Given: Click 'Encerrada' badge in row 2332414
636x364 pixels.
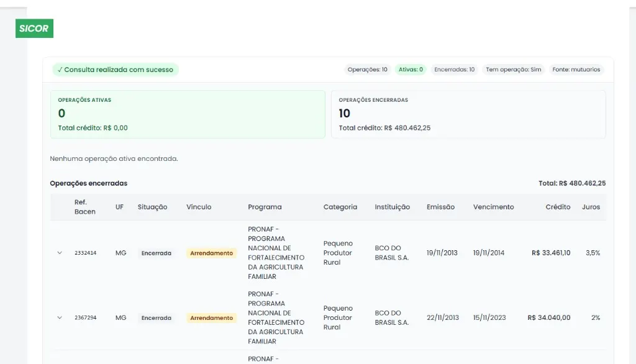Looking at the screenshot, I should 156,253.
